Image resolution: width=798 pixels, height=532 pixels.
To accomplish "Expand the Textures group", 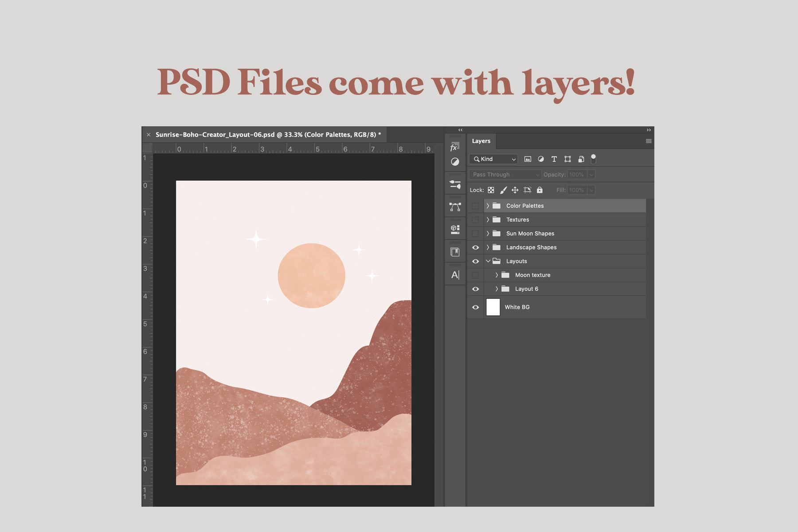I will pos(488,220).
